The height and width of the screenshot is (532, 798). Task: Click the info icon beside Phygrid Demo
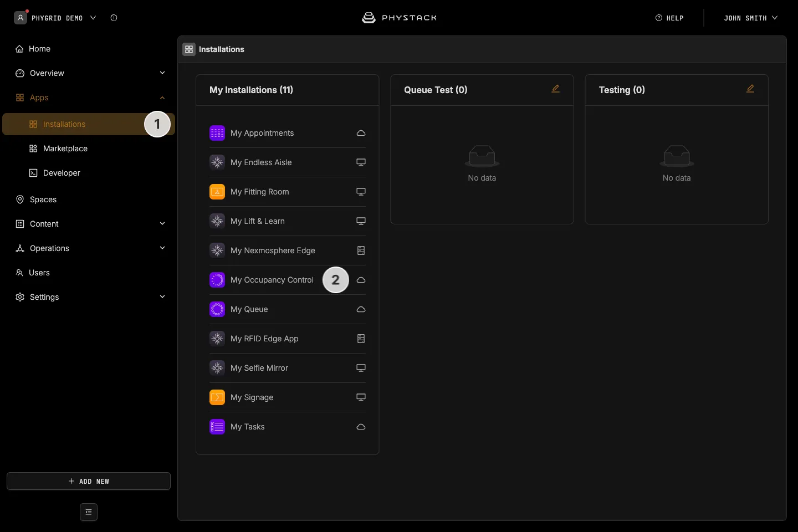click(114, 18)
